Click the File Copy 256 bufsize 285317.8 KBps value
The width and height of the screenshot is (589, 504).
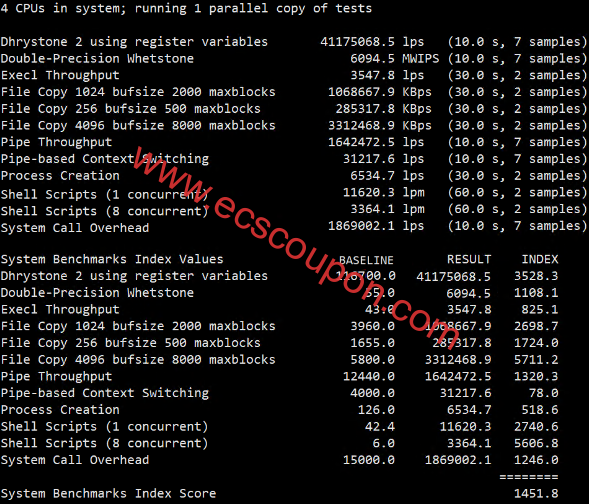coord(384,109)
